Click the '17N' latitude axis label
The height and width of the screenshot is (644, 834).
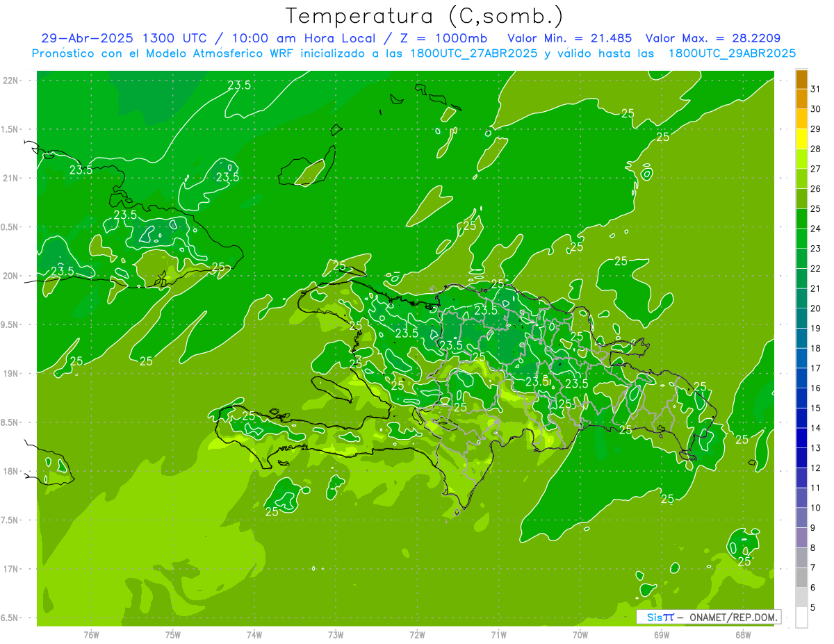(11, 569)
